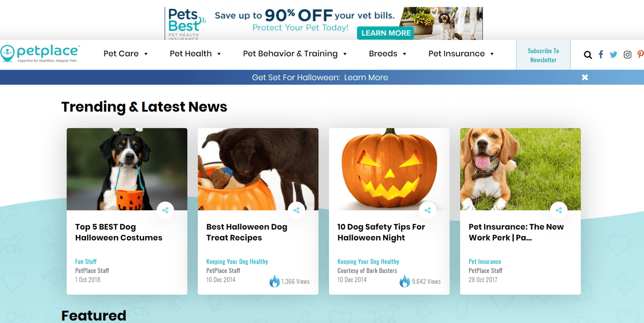Open the Pinterest icon in header
The width and height of the screenshot is (644, 323).
click(x=640, y=55)
